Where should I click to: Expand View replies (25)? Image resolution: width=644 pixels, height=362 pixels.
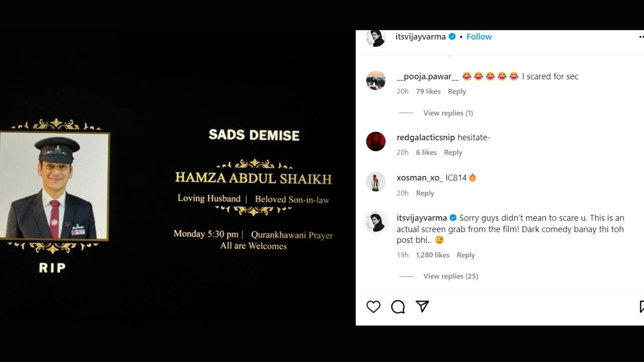(x=451, y=276)
